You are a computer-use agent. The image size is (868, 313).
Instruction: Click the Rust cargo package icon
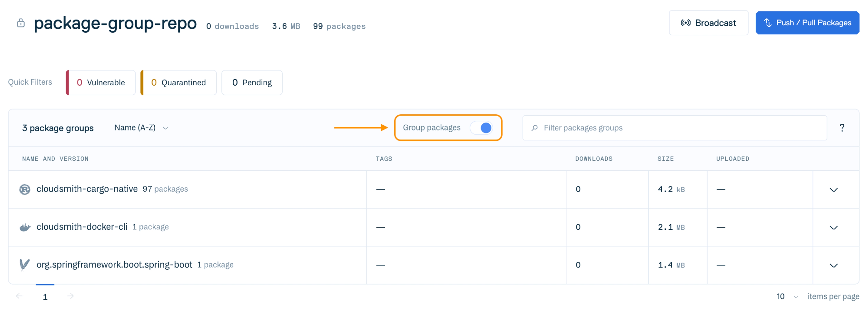click(x=25, y=189)
